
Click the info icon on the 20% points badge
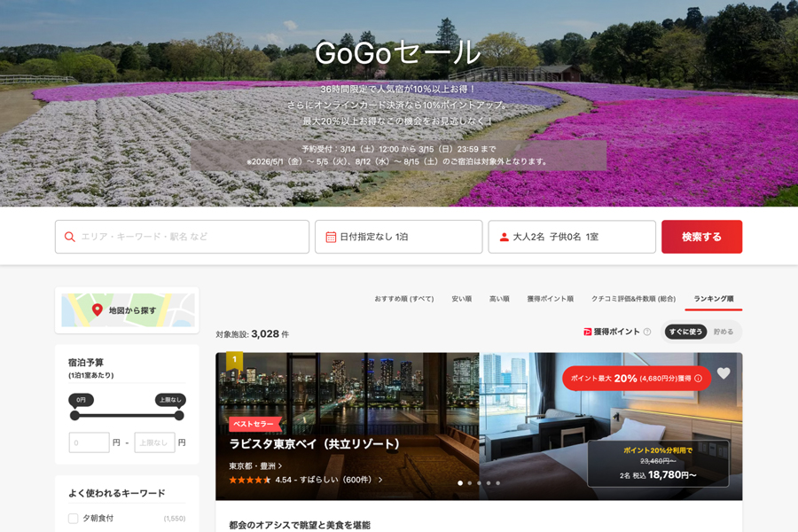point(698,379)
